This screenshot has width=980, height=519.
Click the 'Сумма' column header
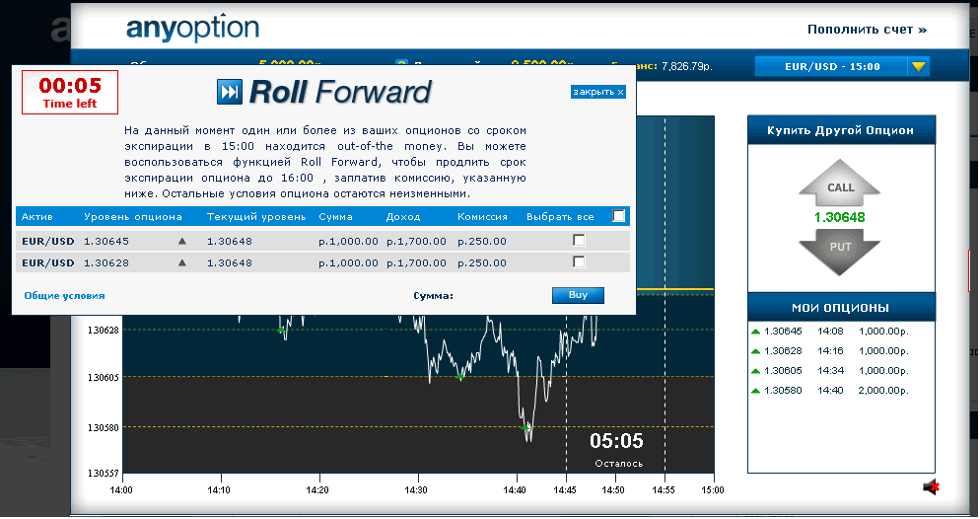(335, 217)
